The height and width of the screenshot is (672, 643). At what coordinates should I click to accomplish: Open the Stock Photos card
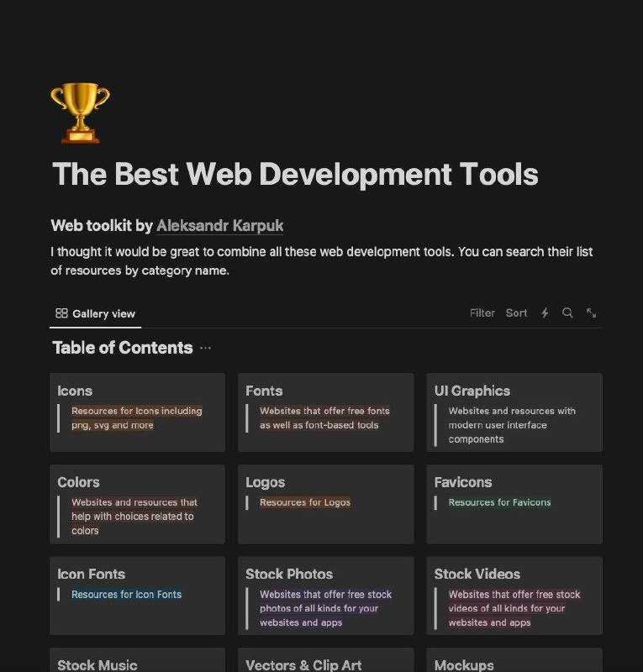coord(326,596)
